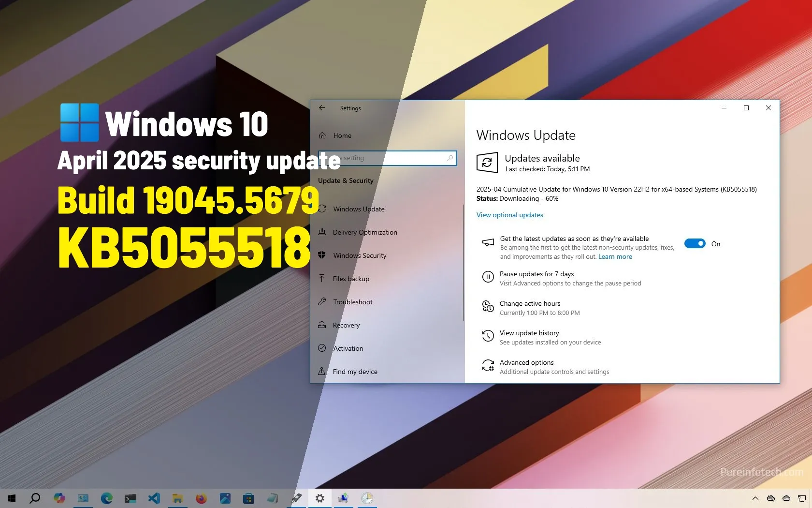The image size is (812, 508).
Task: Open the Photos app from taskbar
Action: coord(225,498)
